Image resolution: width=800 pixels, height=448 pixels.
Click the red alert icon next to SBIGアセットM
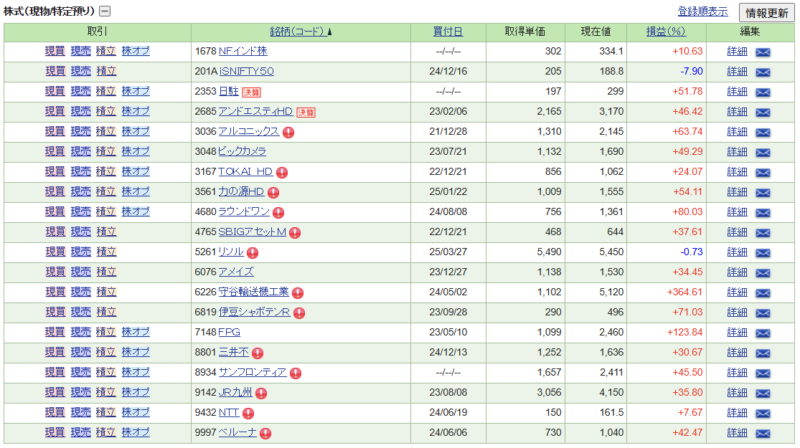pos(294,233)
